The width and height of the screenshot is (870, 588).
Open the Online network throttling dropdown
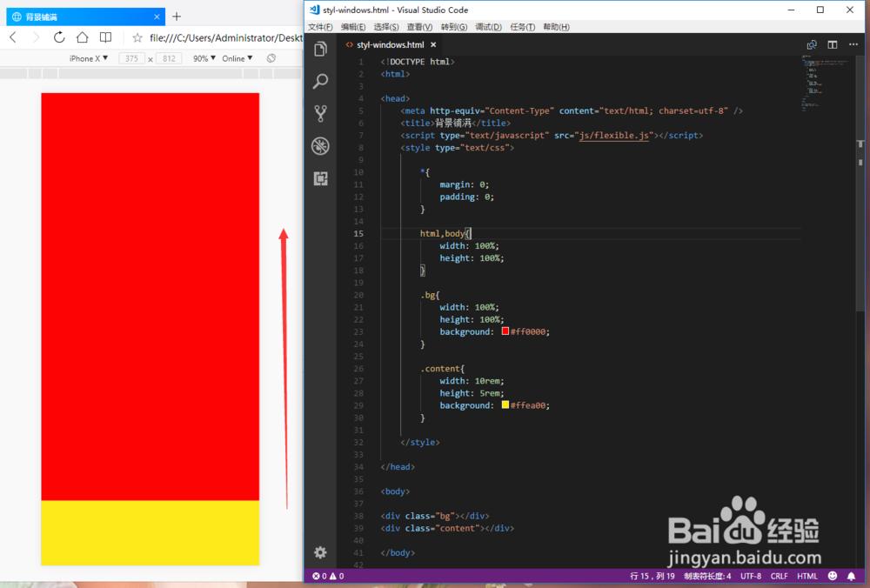pyautogui.click(x=238, y=58)
